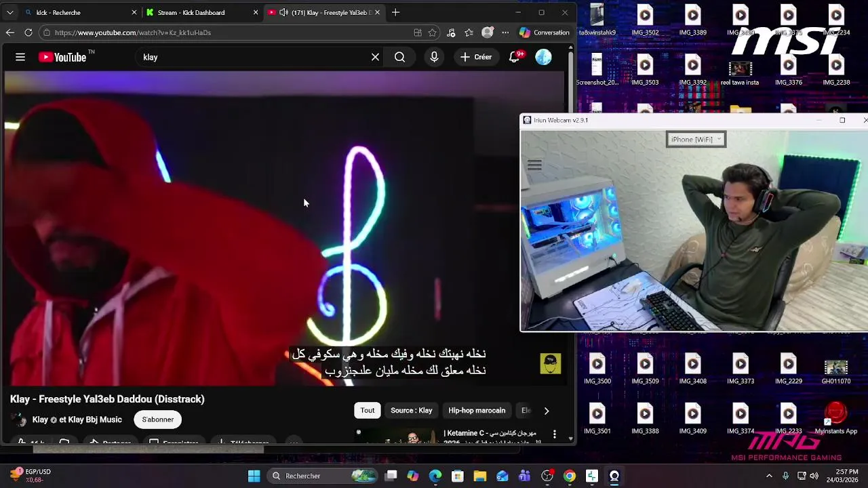The image size is (868, 488).
Task: Open Copilot from the taskbar
Action: 413,476
